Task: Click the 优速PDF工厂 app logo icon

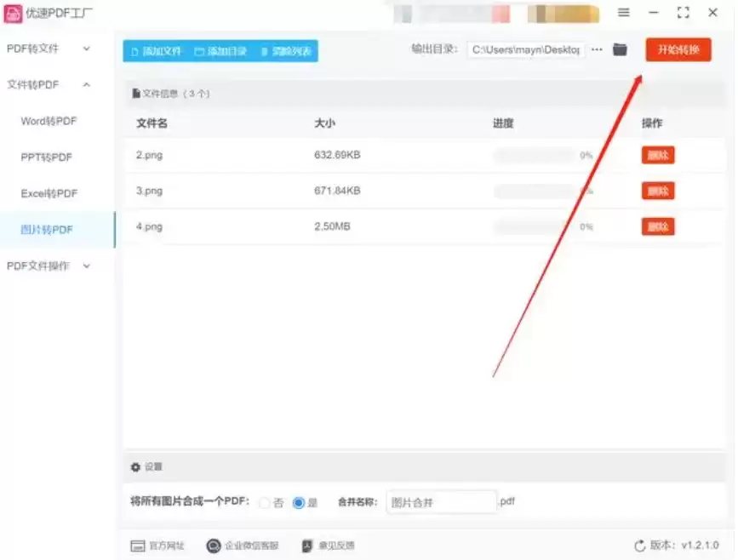Action: pos(14,13)
